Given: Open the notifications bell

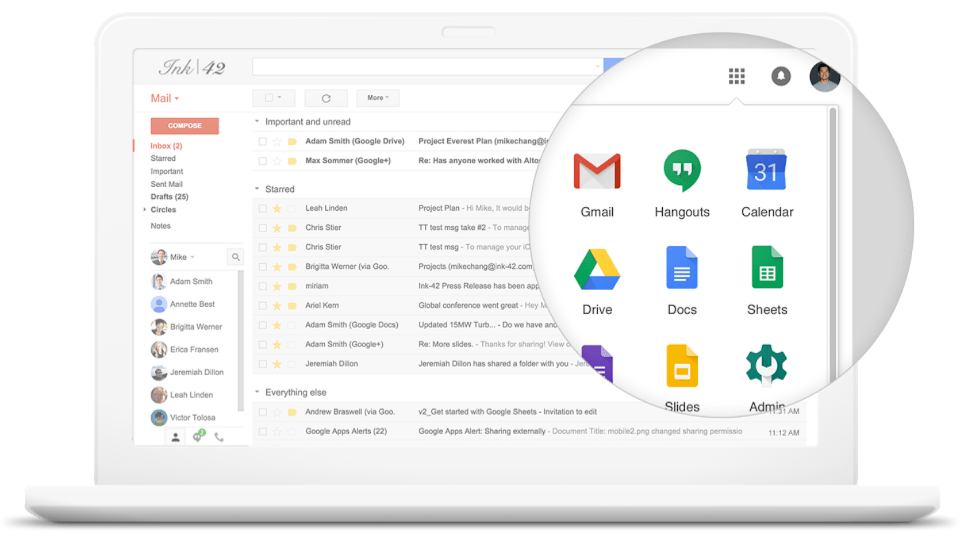Looking at the screenshot, I should (781, 76).
